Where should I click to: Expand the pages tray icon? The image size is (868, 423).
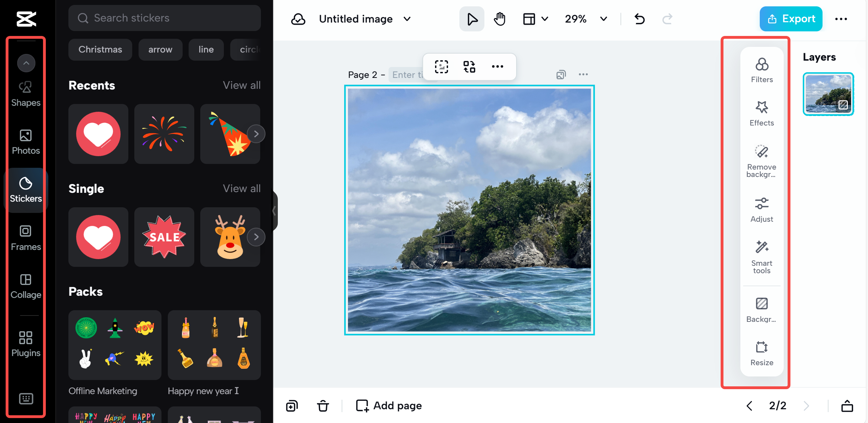[847, 406]
